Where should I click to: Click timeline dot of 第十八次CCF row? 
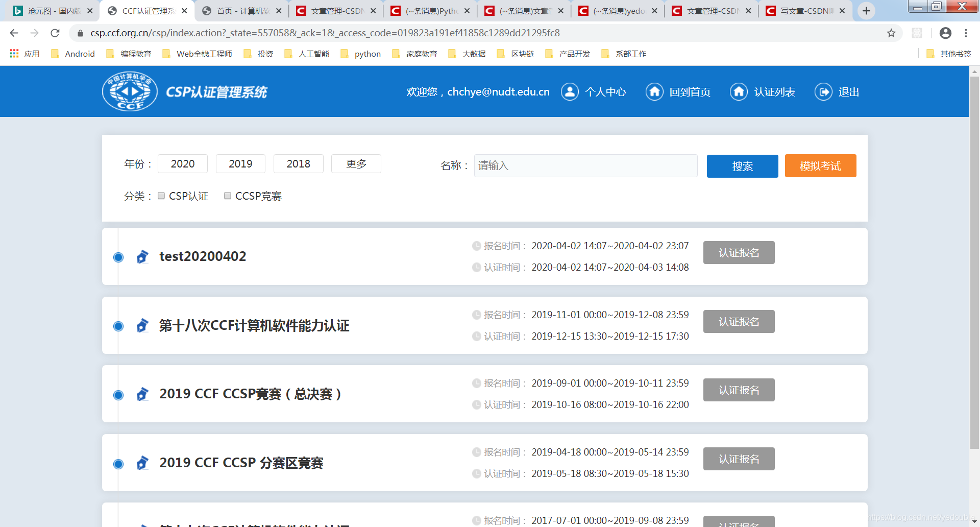118,326
